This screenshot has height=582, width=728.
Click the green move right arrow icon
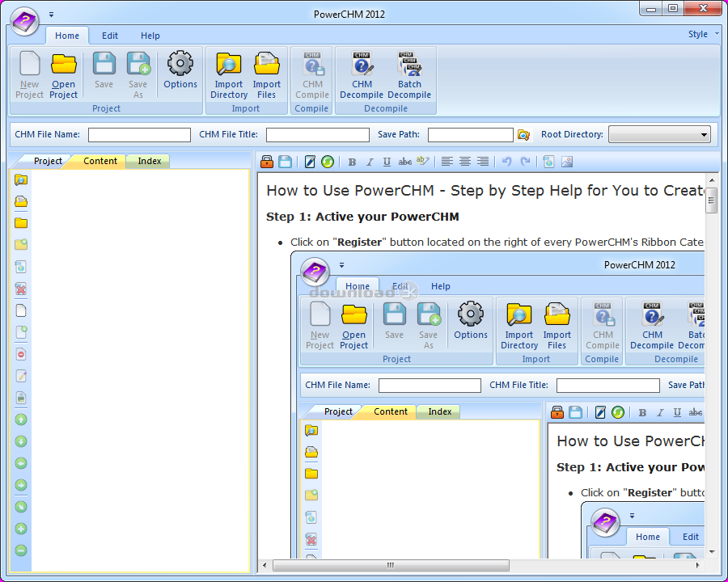click(x=21, y=485)
